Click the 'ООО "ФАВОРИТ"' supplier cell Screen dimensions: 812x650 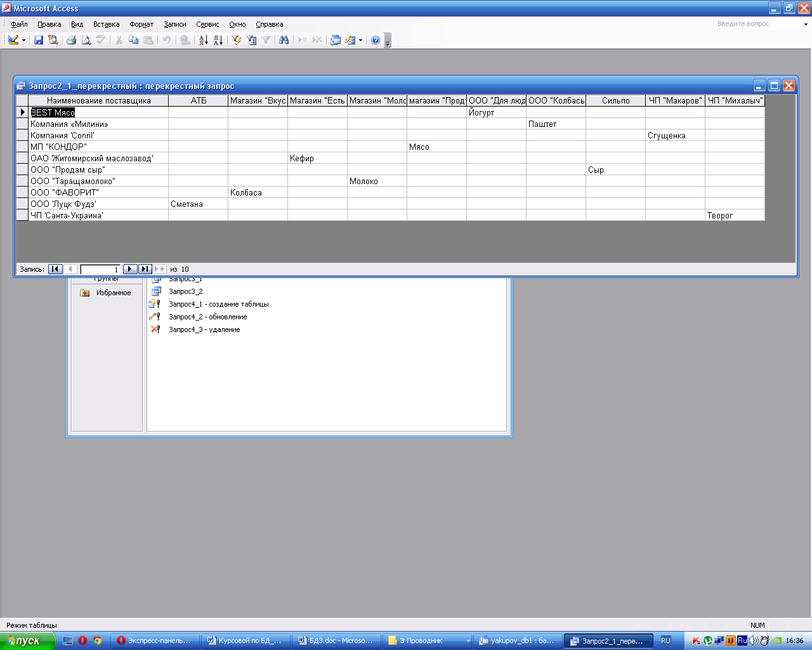98,192
